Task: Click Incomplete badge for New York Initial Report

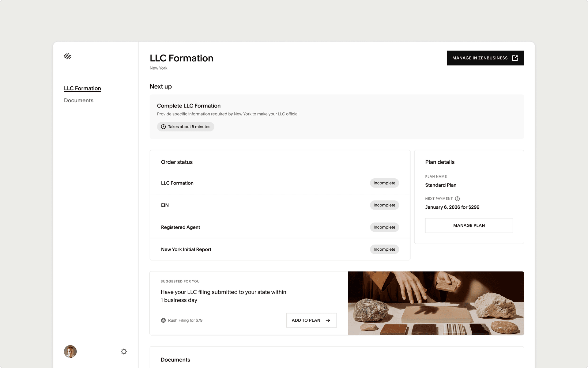Action: [384, 249]
